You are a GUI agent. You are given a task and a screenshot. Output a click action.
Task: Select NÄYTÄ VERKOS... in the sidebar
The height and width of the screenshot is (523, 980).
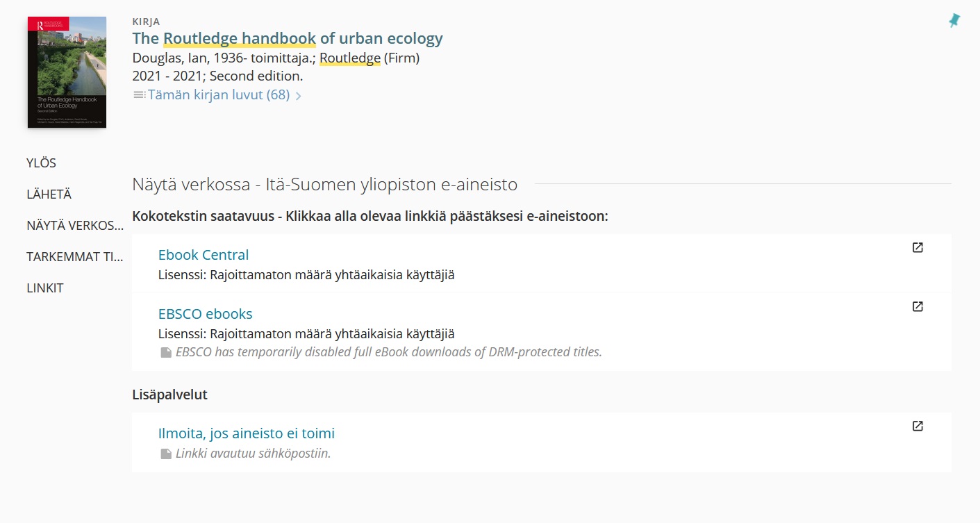click(x=75, y=225)
